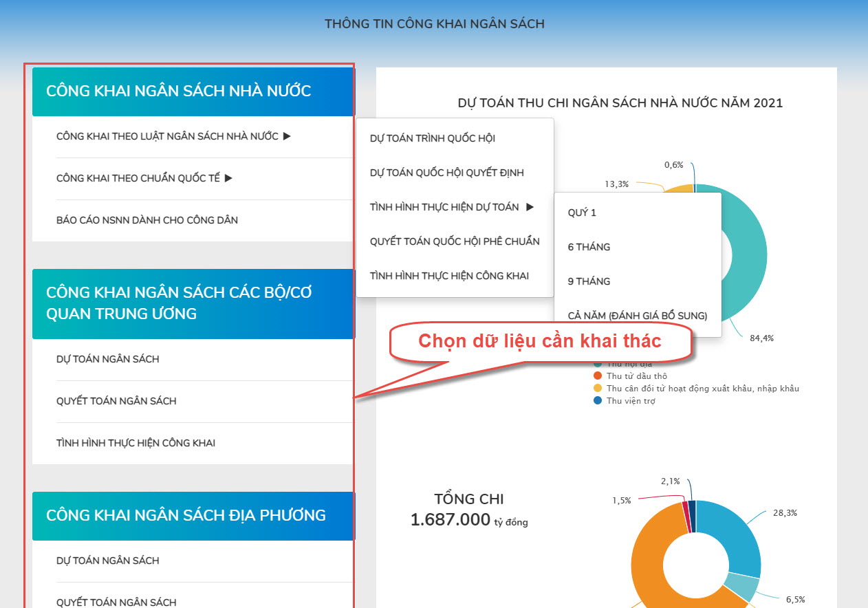Open BÁO CÁO NSNN DÀNH CHO CÔNG DÂN

pyautogui.click(x=147, y=220)
